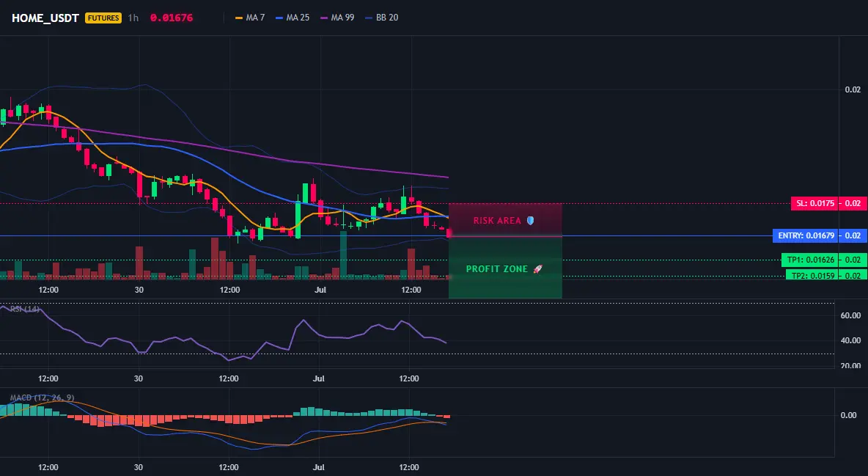Toggle the MA 99 legend entry
Viewport: 868px width, 476px height.
338,18
